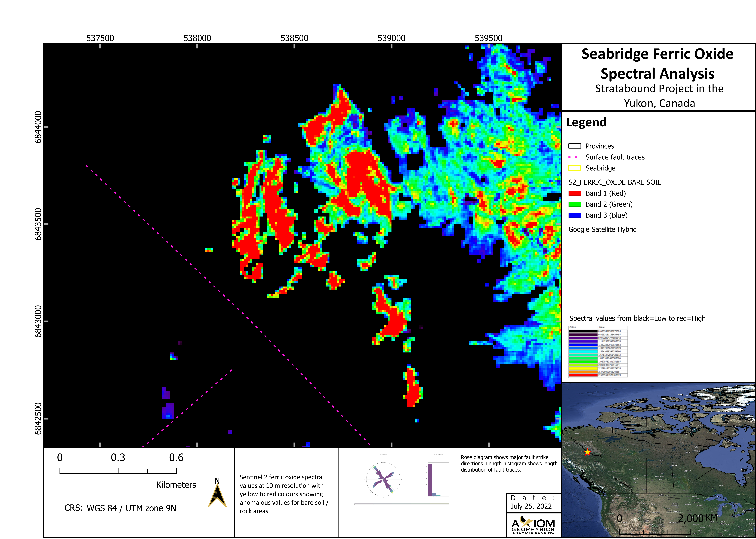
Task: Click the yellow Seabridge legend outline symbol
Action: tap(575, 168)
